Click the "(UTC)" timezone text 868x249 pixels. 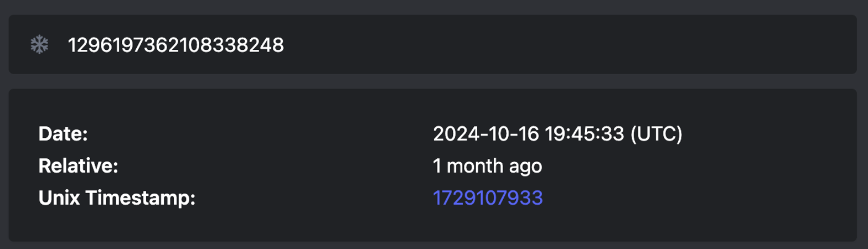[657, 134]
